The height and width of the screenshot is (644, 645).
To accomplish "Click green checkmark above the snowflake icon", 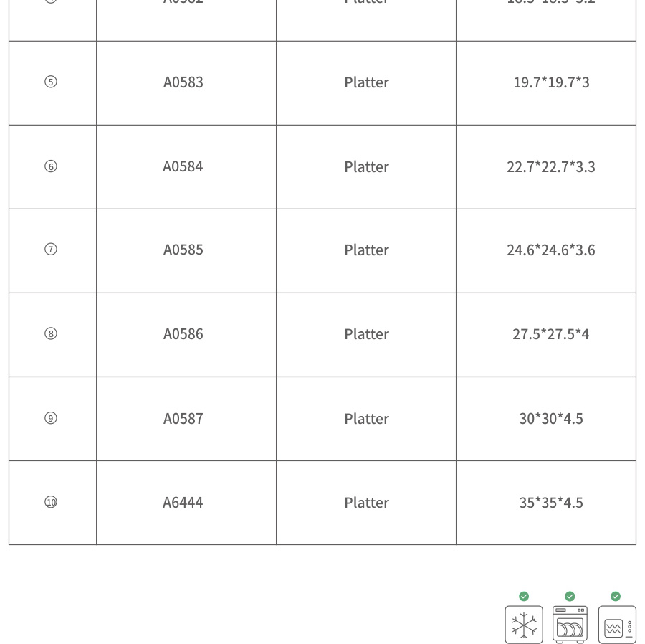I will coord(524,596).
